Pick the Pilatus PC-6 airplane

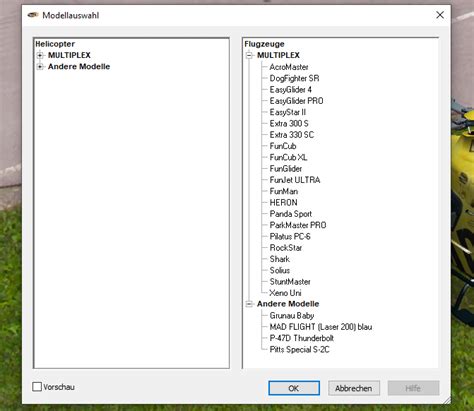[290, 237]
